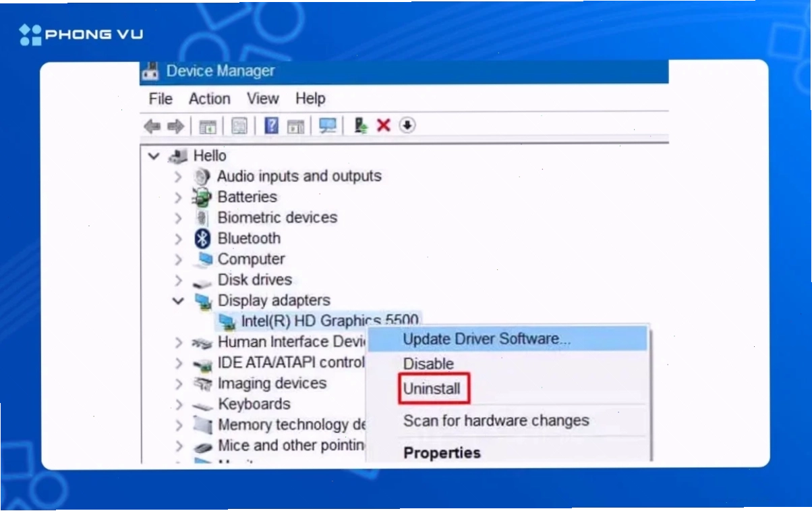Select Intel(R) HD Graphics 5500 device
Image resolution: width=812 pixels, height=511 pixels.
(330, 321)
